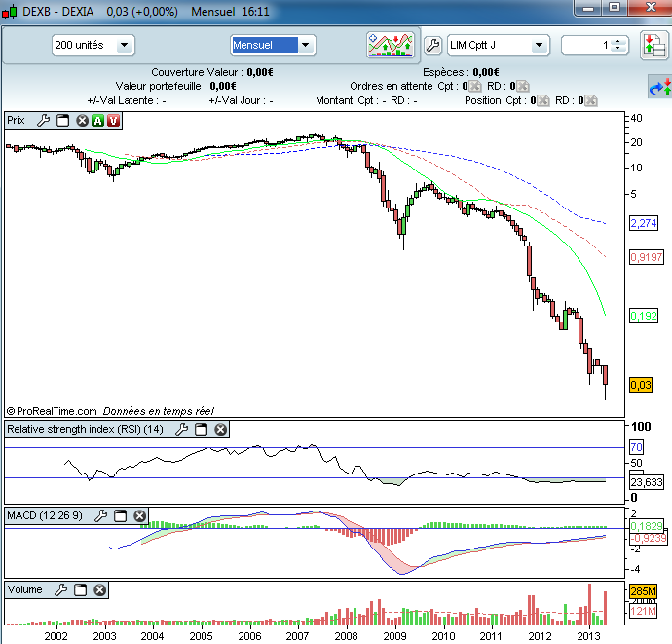The image size is (672, 644).
Task: Click the green A buy icon in Prix panel
Action: tap(97, 121)
